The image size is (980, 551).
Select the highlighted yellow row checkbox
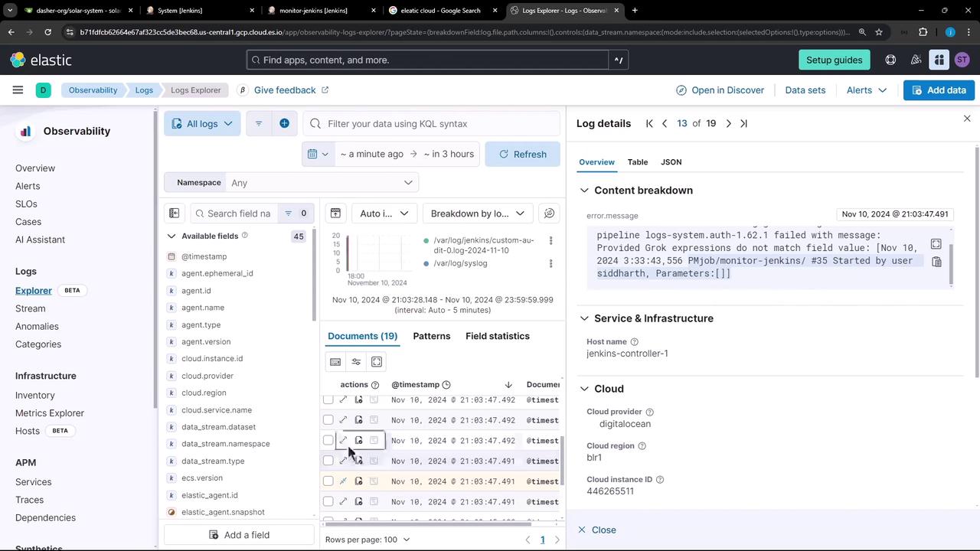pyautogui.click(x=328, y=481)
